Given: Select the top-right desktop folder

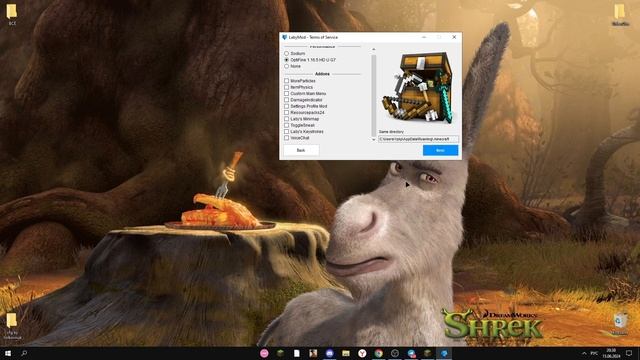Looking at the screenshot, I should (x=620, y=15).
